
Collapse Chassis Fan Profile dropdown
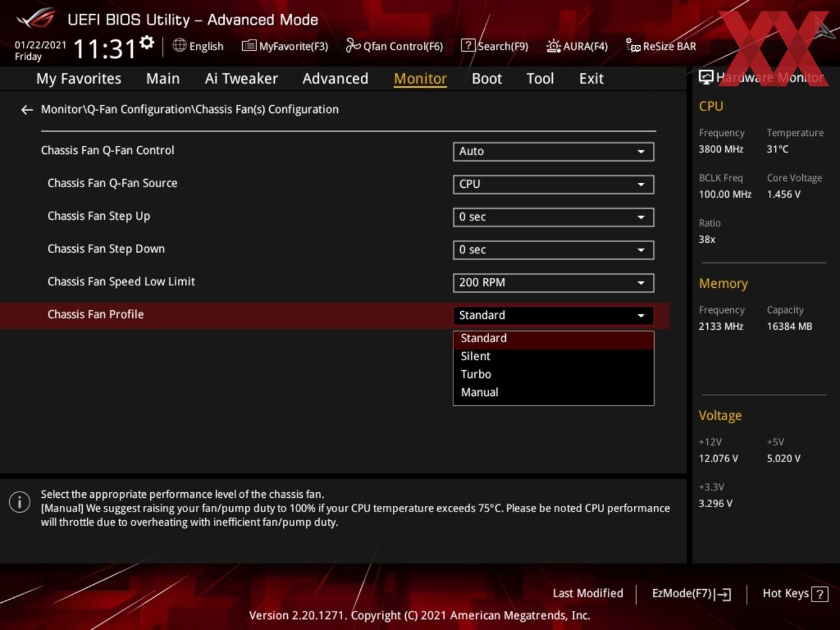coord(553,315)
